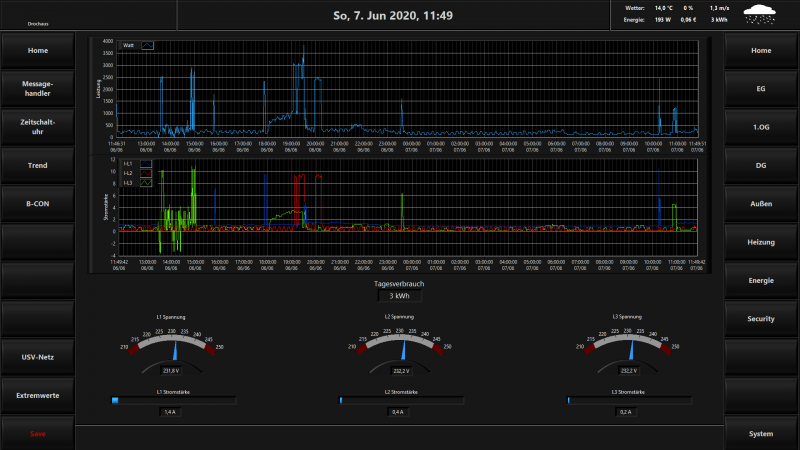
Task: Click the L2 Spannung voltage gauge
Action: click(399, 349)
